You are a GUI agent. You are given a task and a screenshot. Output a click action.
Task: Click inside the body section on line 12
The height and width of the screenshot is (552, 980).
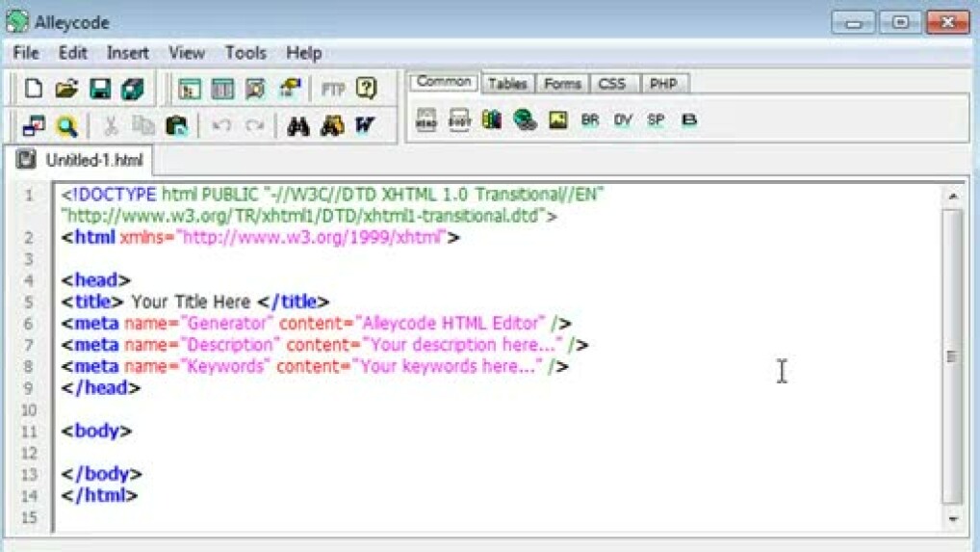click(x=289, y=452)
